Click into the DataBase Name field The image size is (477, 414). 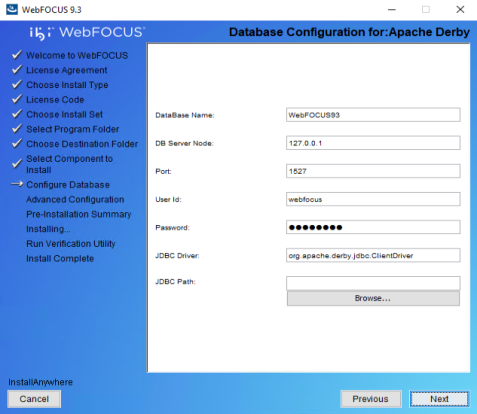(x=373, y=115)
